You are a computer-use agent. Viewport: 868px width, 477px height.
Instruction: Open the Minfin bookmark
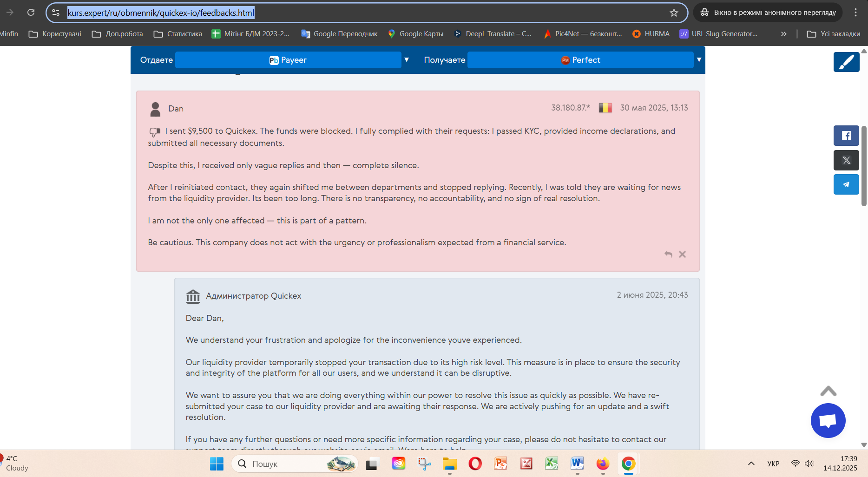point(9,34)
